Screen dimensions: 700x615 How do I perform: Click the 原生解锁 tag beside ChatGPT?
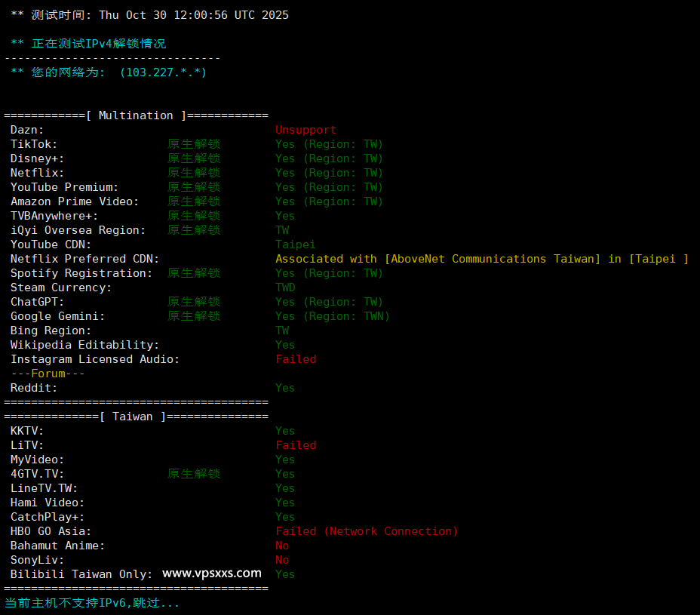(x=194, y=302)
